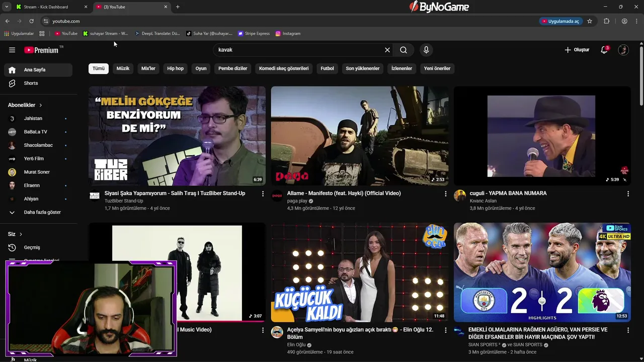Viewport: 644px width, 362px height.
Task: Open Ahiyan subscription channel
Action: click(38, 199)
